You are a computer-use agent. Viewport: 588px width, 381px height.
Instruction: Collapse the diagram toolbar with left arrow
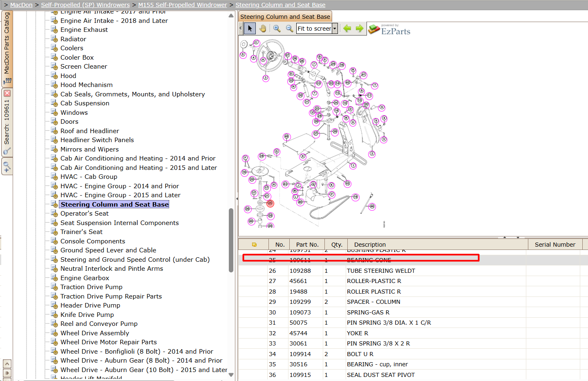(x=240, y=29)
